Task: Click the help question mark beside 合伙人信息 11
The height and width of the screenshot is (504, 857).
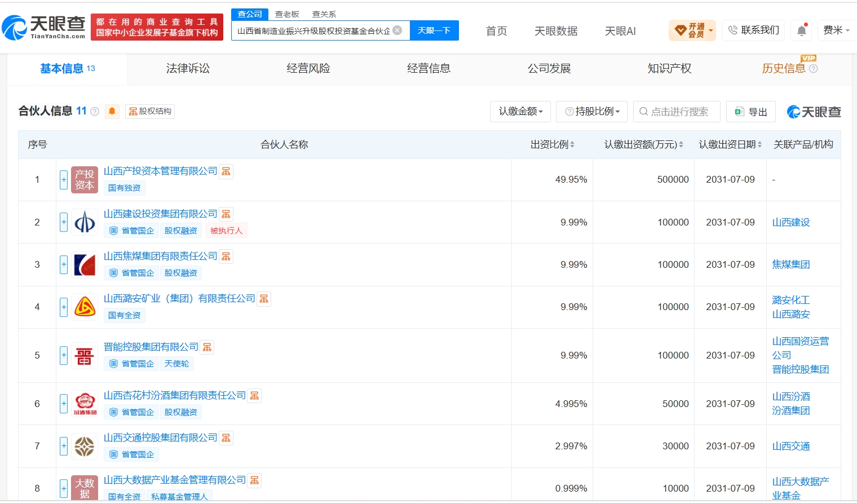Action: 95,112
